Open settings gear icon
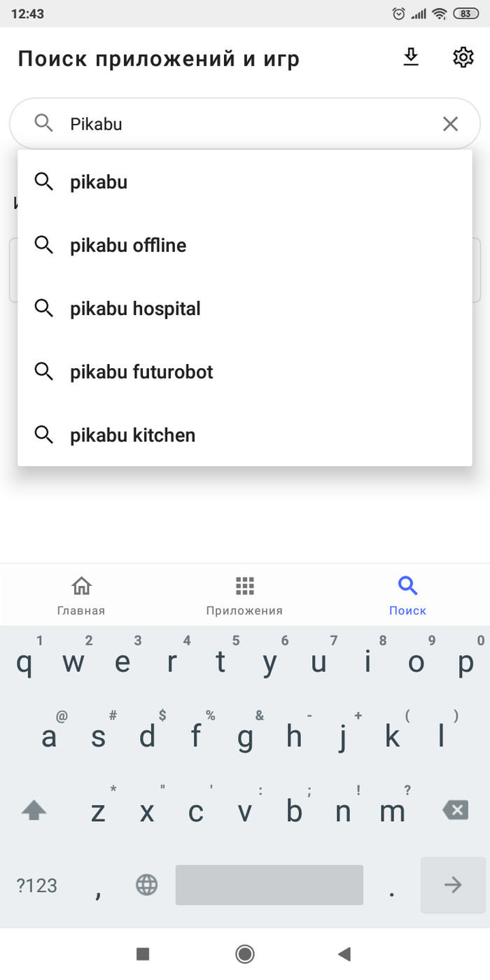Image resolution: width=490 pixels, height=980 pixels. pos(463,57)
